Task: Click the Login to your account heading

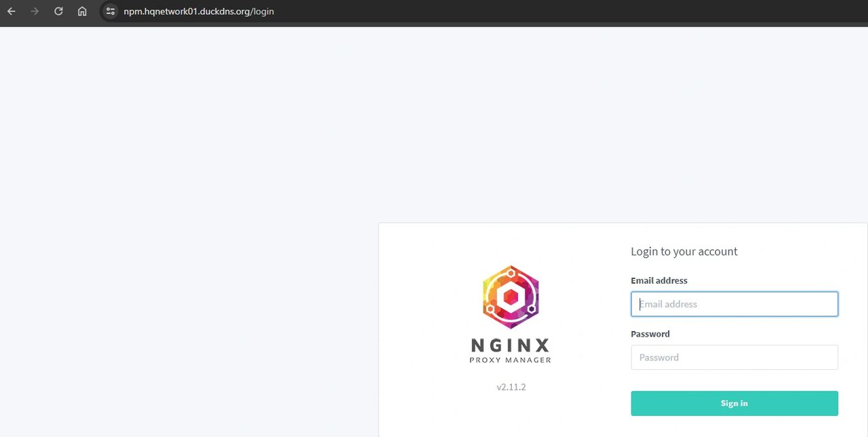Action: point(684,251)
